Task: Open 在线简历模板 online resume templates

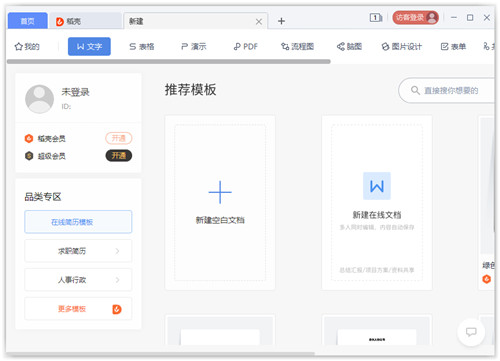Action: [x=78, y=222]
